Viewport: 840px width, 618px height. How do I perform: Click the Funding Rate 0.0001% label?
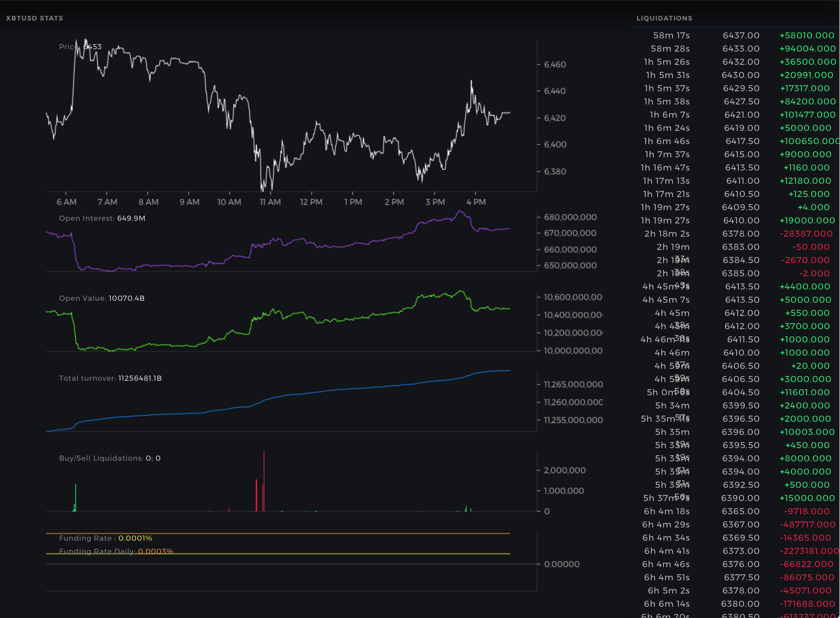(105, 538)
